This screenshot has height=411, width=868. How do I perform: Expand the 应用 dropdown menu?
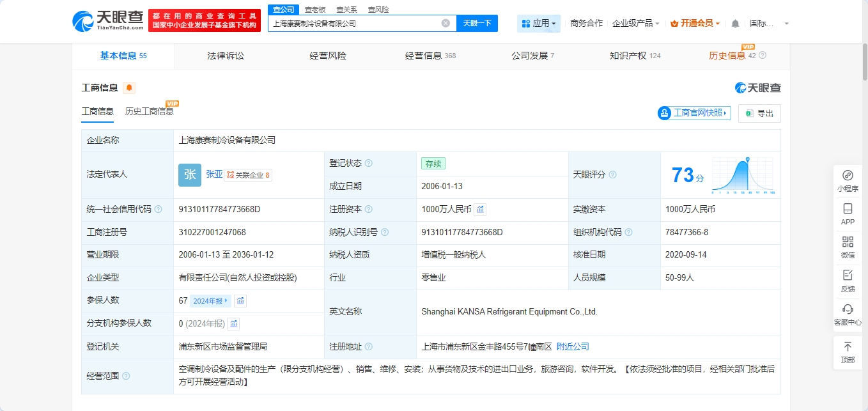click(538, 24)
